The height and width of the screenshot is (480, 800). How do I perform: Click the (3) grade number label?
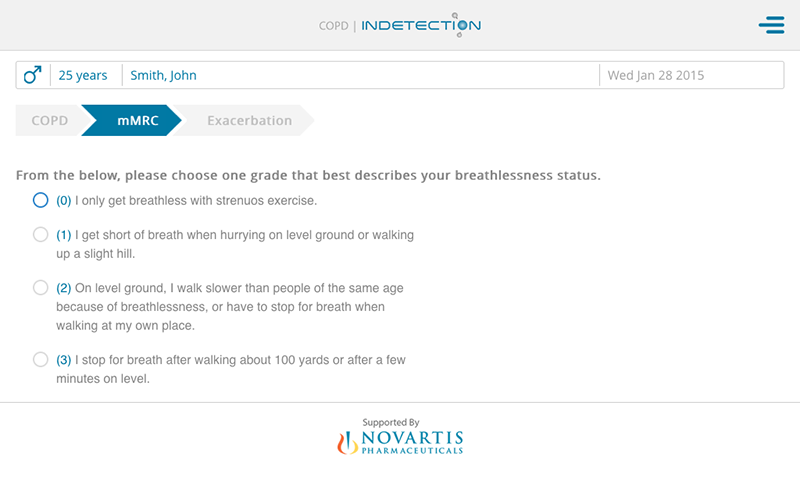[x=64, y=360]
